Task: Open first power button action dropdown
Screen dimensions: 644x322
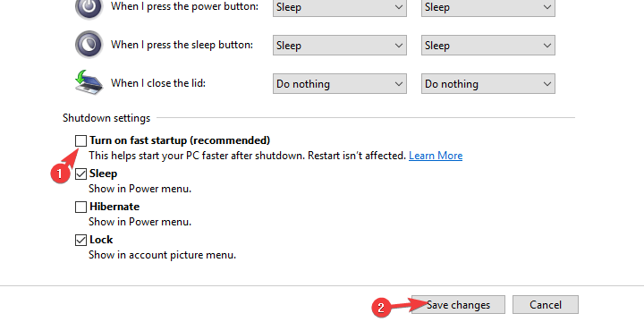Action: [340, 7]
